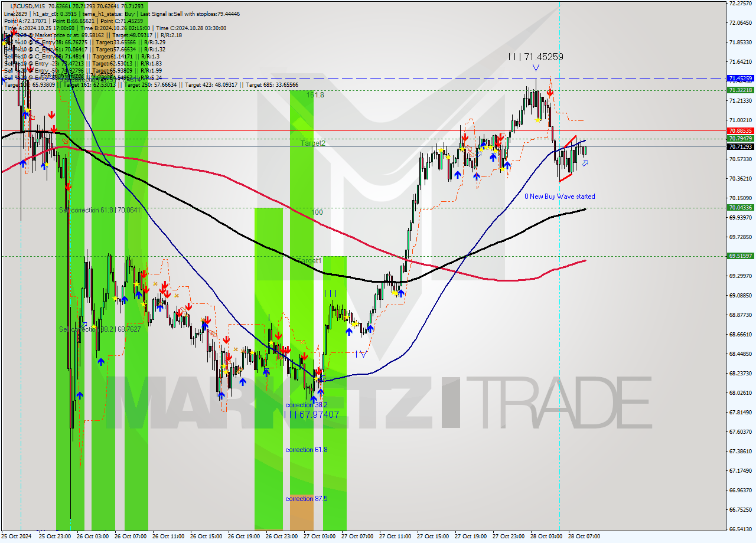Click the '| | | 67.97407' low label
756x543 pixels.
(x=311, y=415)
